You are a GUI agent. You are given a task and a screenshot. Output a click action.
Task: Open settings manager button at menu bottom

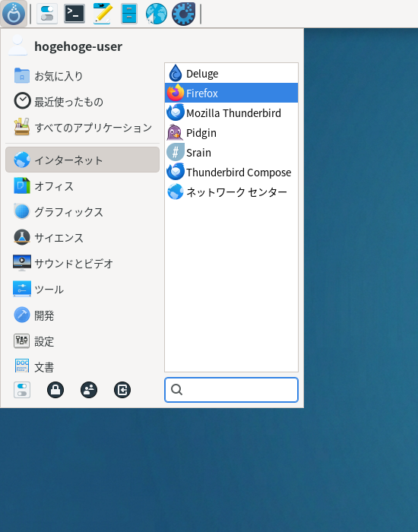(22, 390)
